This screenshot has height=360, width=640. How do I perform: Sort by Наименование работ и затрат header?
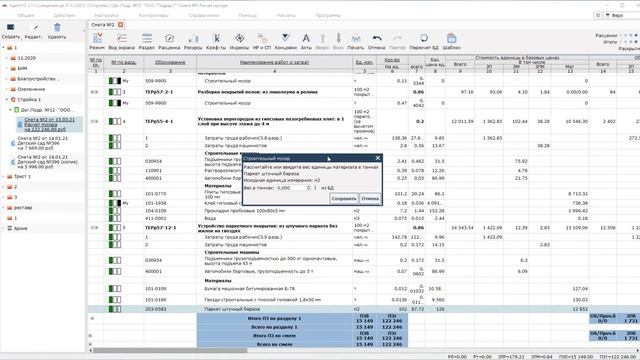pyautogui.click(x=274, y=62)
